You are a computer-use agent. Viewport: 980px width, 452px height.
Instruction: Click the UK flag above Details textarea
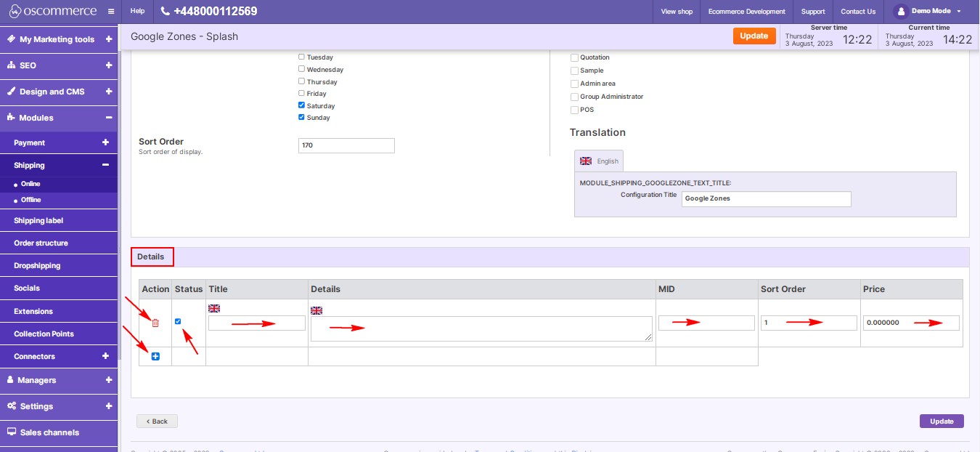[317, 310]
